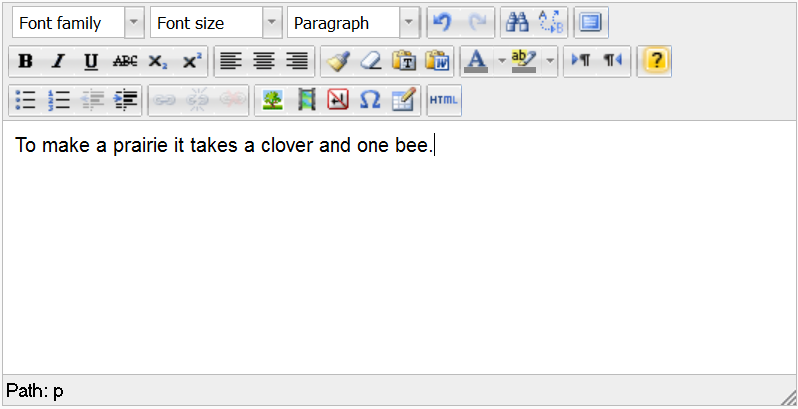Grab the editor resize handle corner
The image size is (798, 409).
click(x=789, y=398)
